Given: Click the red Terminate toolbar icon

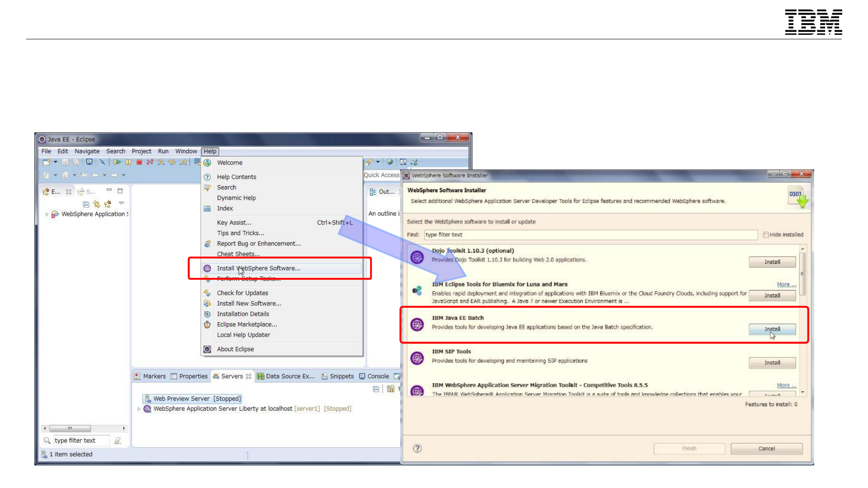Looking at the screenshot, I should (139, 162).
